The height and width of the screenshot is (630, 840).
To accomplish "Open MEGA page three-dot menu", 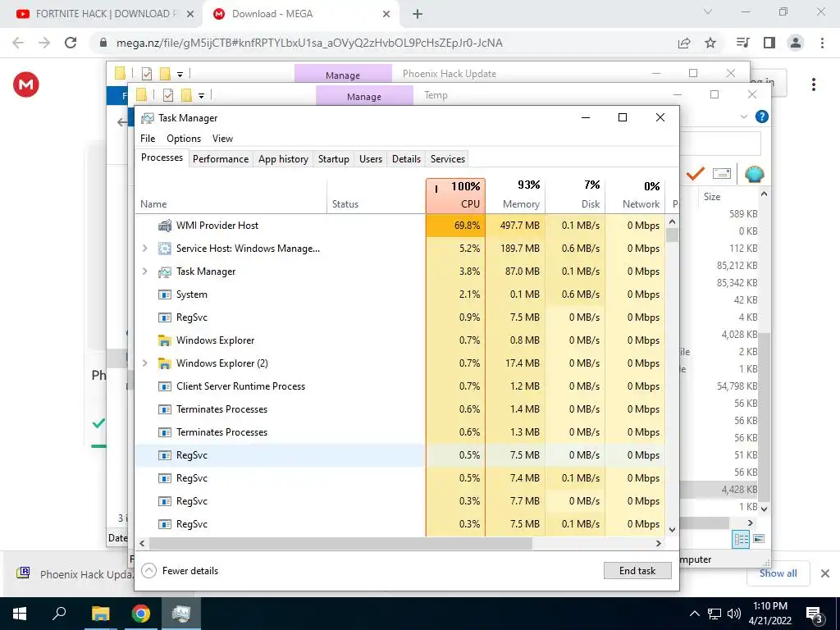I will pyautogui.click(x=814, y=84).
